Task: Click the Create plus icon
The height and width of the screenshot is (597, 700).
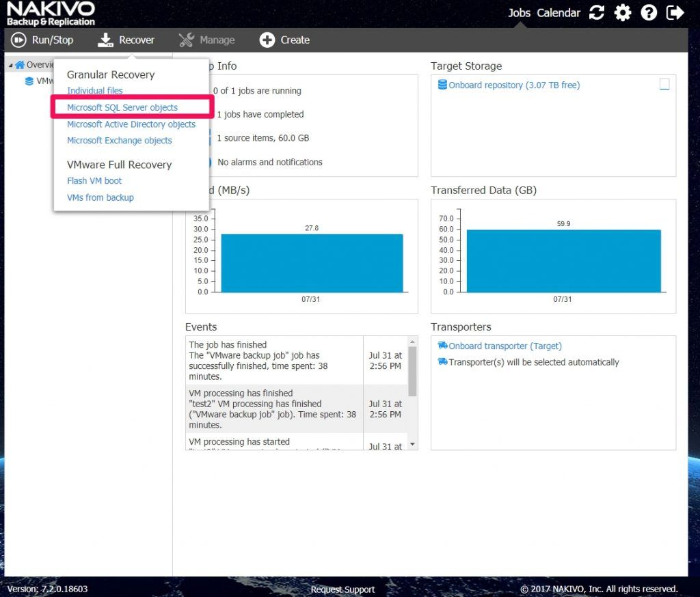Action: [x=267, y=40]
